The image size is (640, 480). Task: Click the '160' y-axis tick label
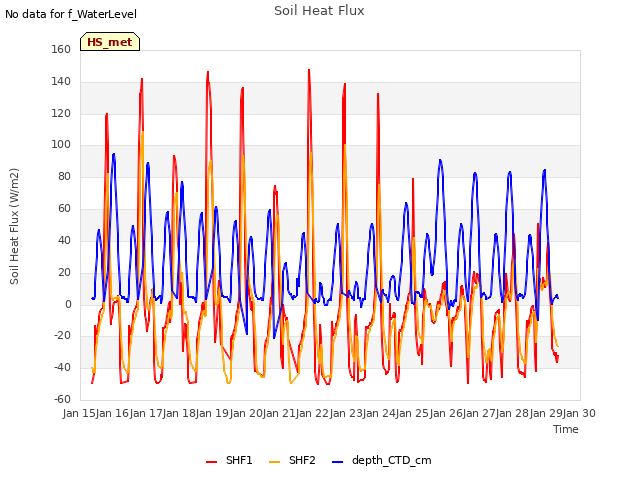[61, 49]
